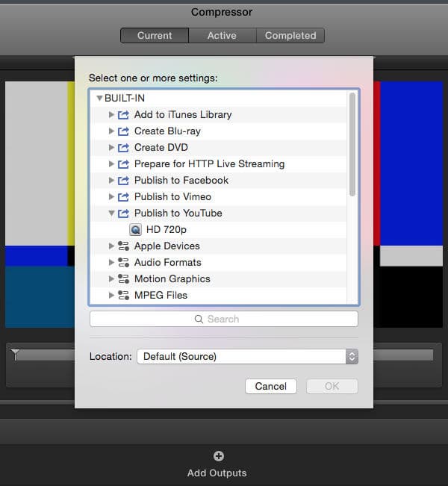Click the Cancel button
The image size is (448, 486).
270,387
